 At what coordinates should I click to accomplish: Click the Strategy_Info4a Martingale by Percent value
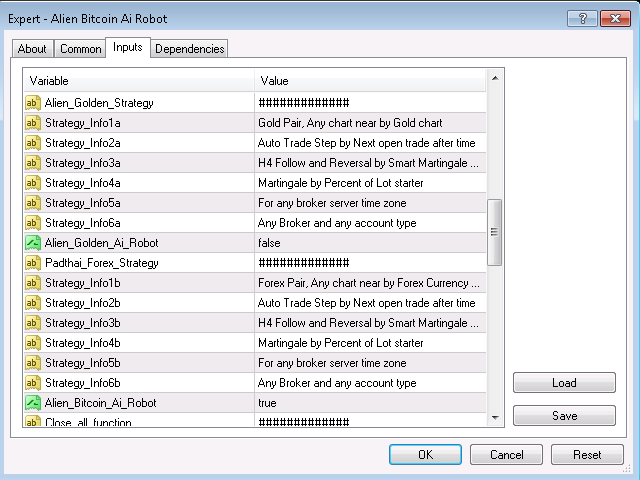(x=340, y=183)
